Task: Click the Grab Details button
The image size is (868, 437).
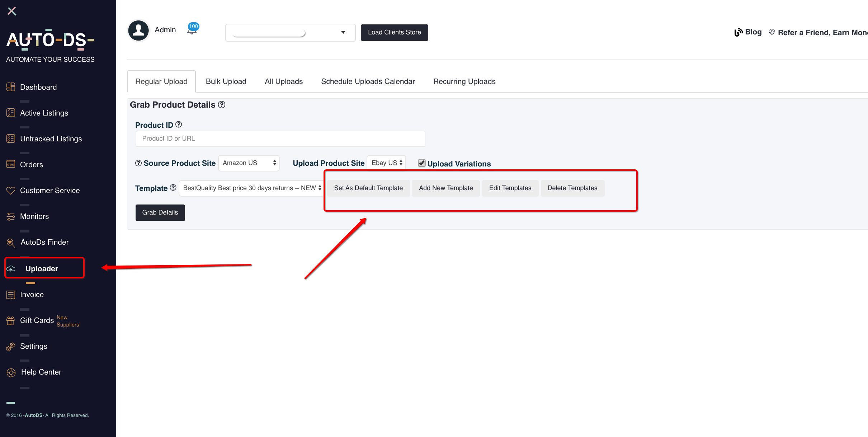Action: [x=160, y=212]
